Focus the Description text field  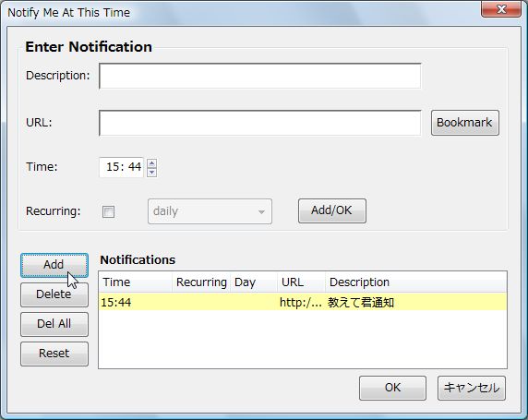pyautogui.click(x=260, y=76)
